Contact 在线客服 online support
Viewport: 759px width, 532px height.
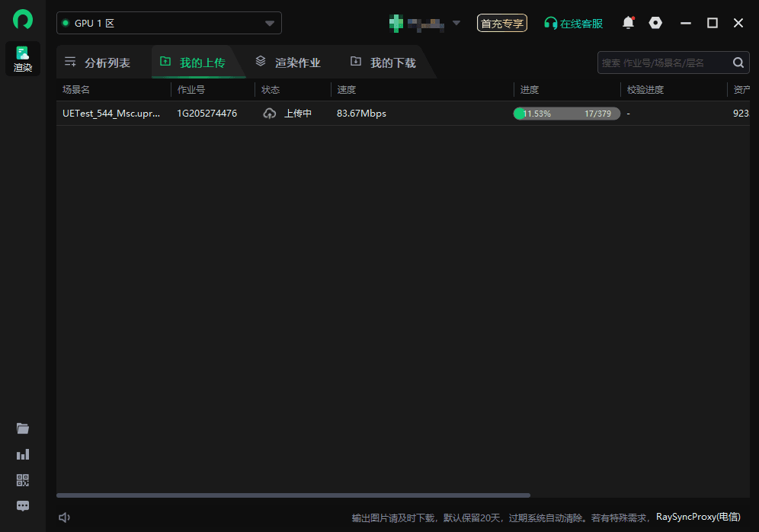[573, 23]
